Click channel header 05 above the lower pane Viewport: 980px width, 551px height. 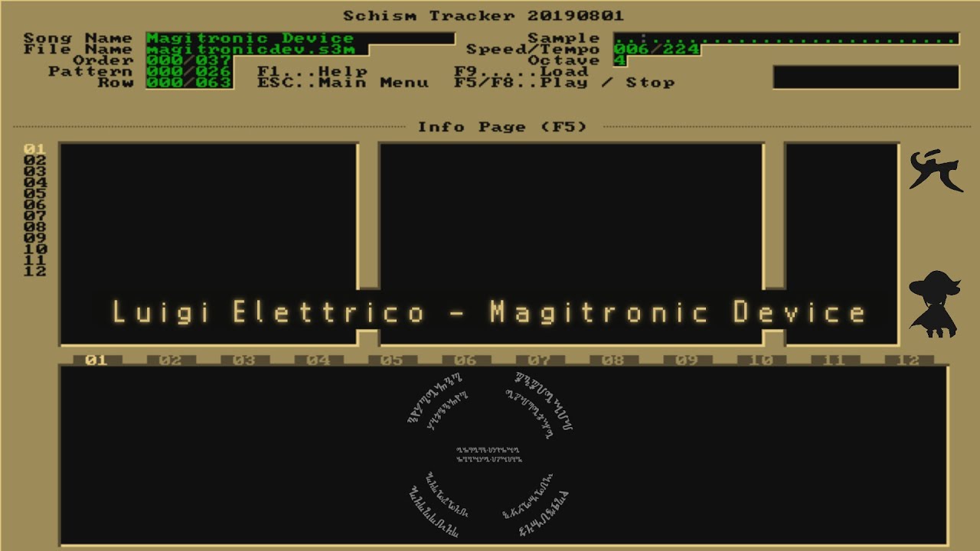point(391,360)
